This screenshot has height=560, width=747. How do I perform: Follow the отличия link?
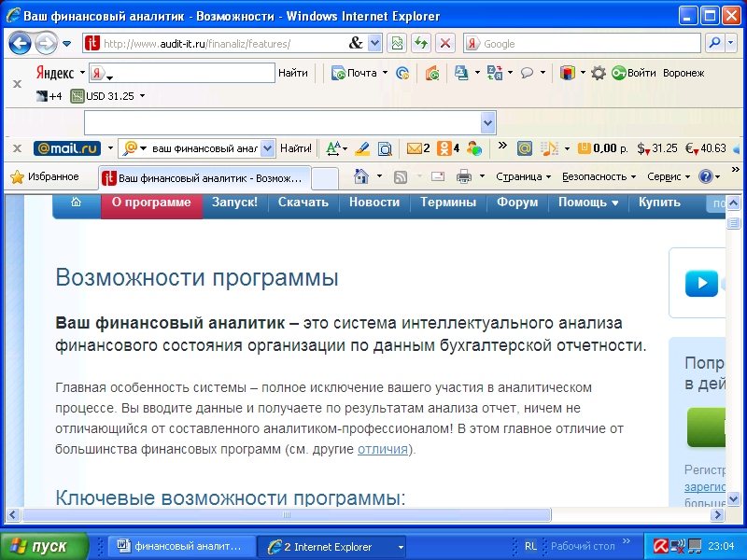point(383,449)
